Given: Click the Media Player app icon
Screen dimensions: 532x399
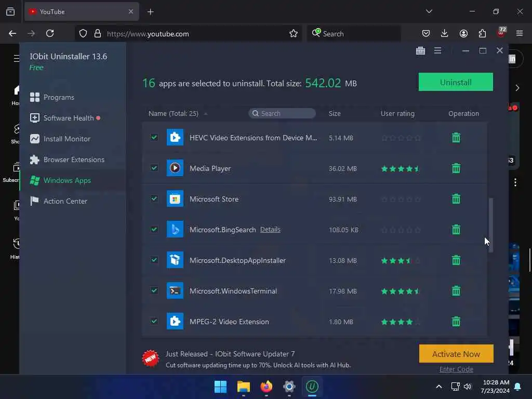Looking at the screenshot, I should pyautogui.click(x=175, y=168).
